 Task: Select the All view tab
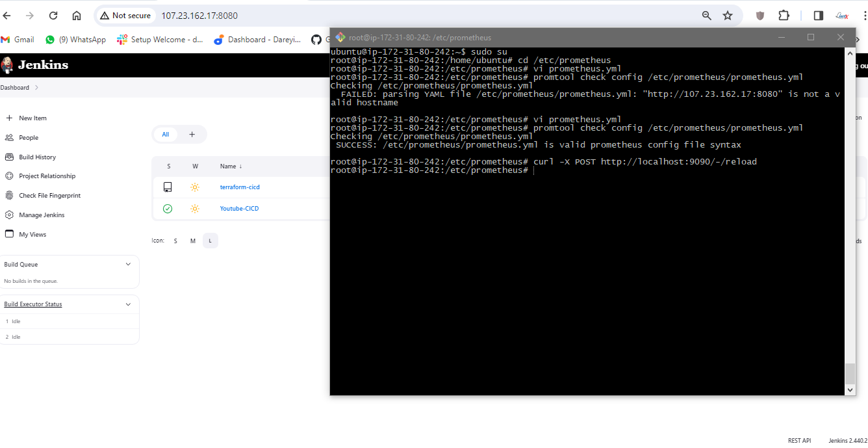tap(166, 135)
